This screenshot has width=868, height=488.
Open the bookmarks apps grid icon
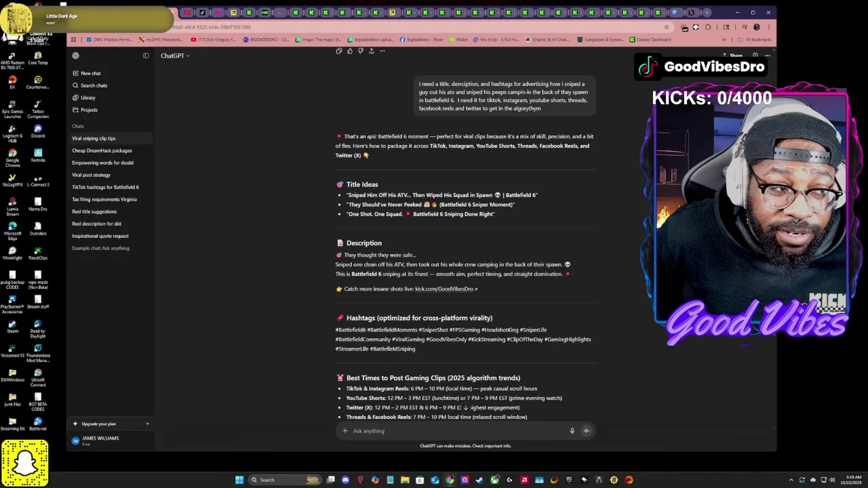73,39
